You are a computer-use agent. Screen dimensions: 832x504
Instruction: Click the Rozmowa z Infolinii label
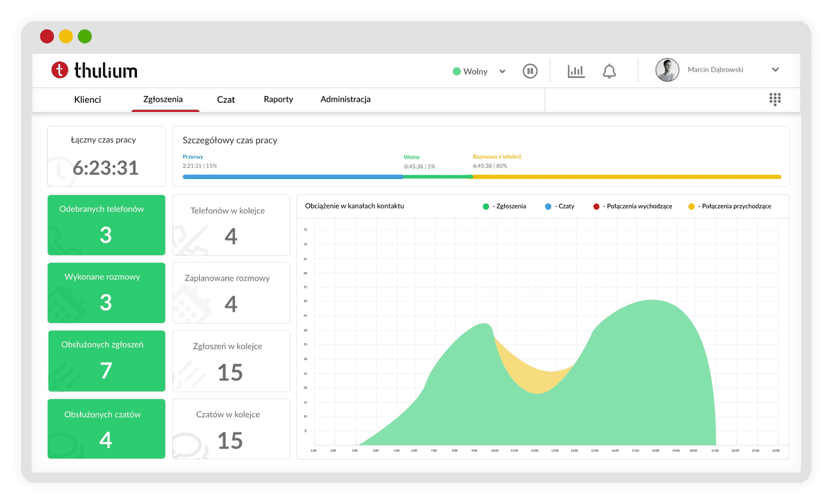497,157
